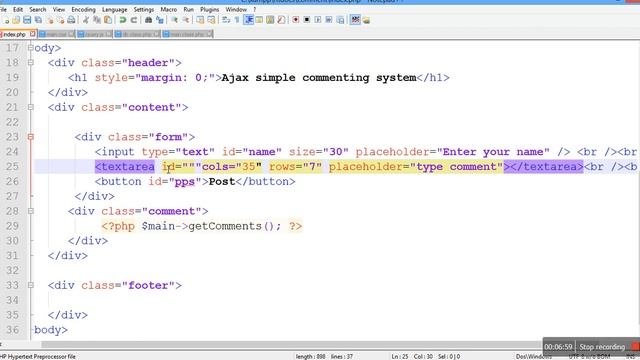Open the ? help menu
Viewport: 640px width, 360px height.
pyautogui.click(x=255, y=9)
